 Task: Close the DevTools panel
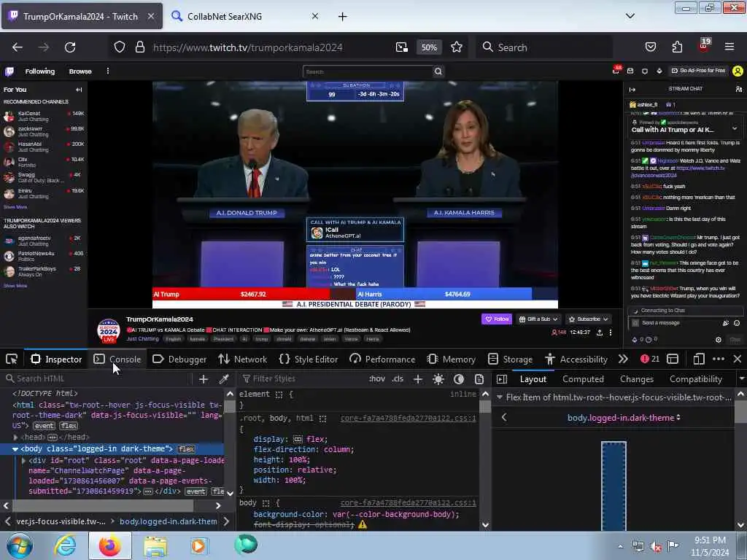pyautogui.click(x=738, y=359)
